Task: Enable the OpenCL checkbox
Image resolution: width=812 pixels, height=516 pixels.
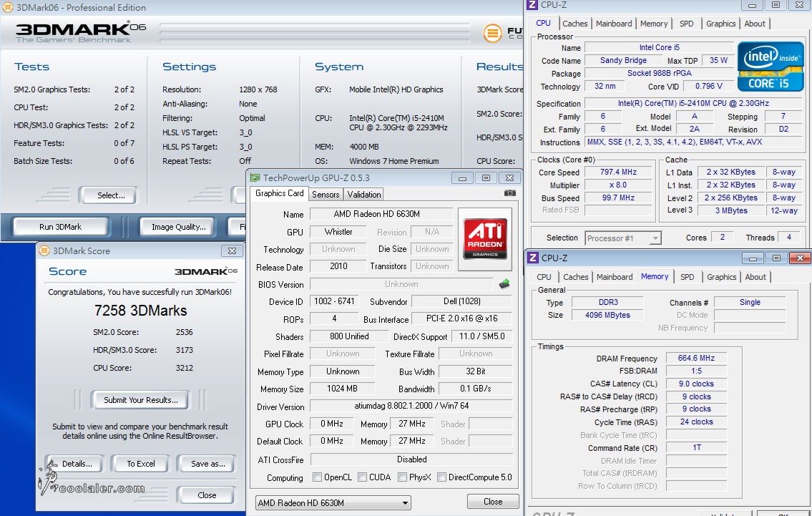Action: point(318,477)
